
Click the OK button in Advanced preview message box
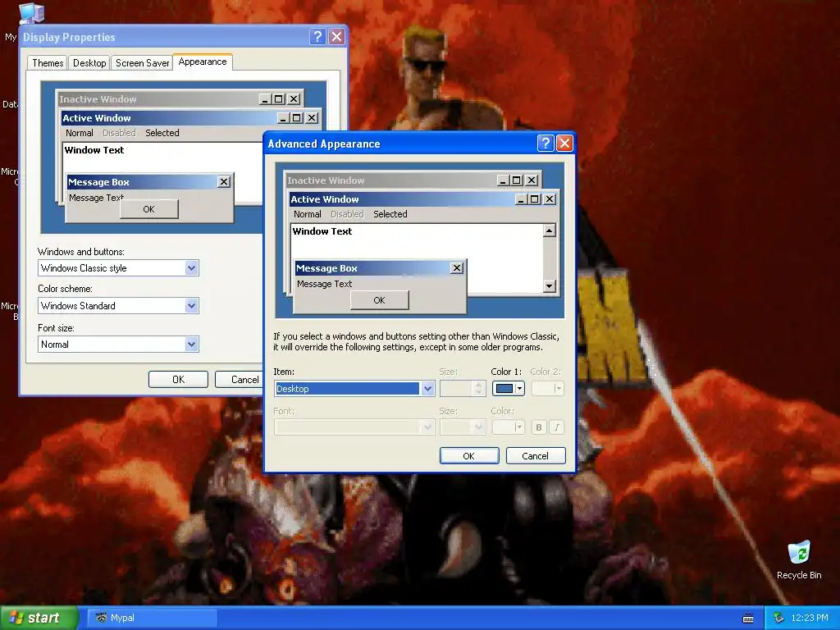tap(379, 300)
